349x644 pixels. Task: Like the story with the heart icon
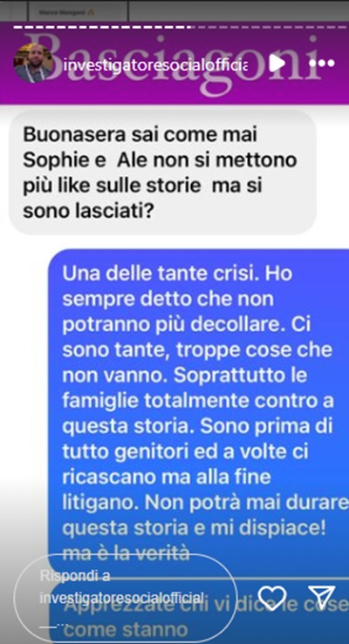(x=271, y=598)
